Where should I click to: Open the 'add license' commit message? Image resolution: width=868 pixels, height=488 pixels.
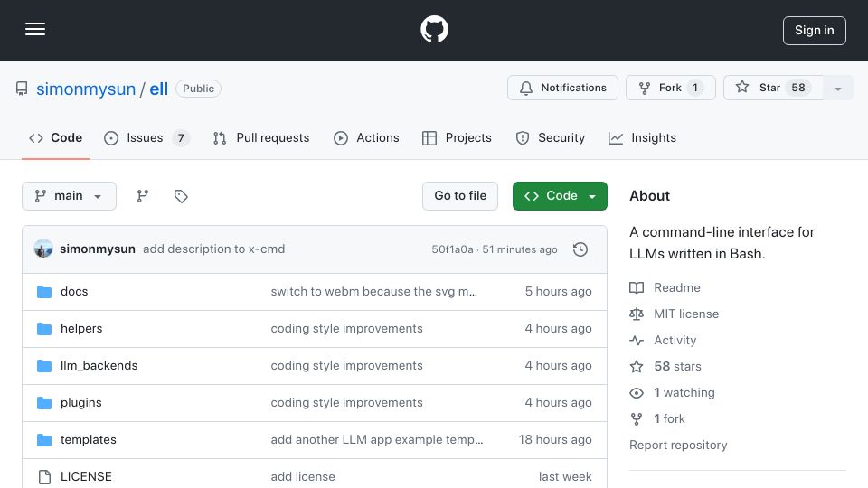[x=303, y=476]
